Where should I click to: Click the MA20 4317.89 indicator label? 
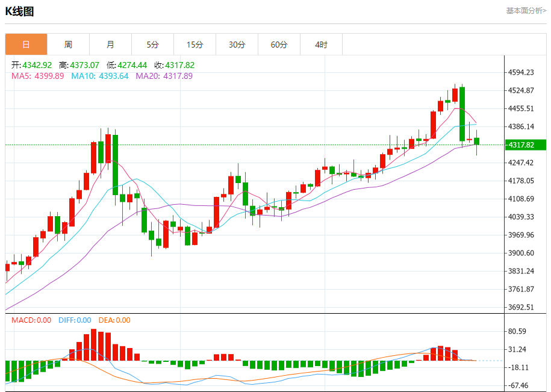(164, 76)
